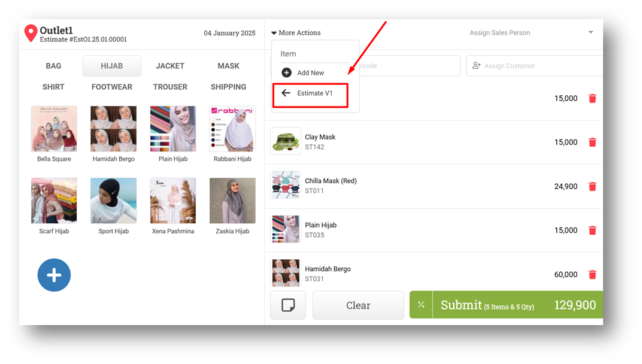Apply discount with percent icon

(421, 305)
